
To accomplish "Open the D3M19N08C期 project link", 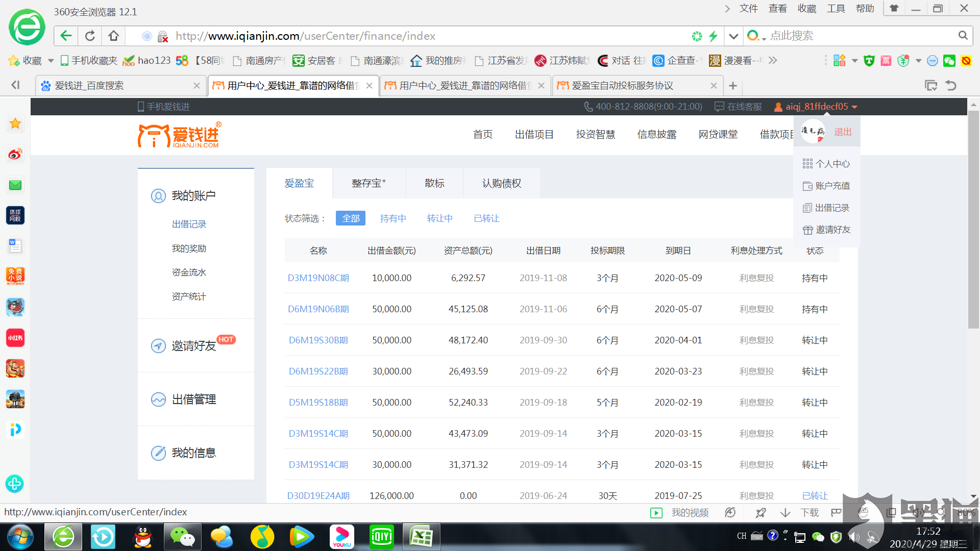I will pyautogui.click(x=318, y=278).
